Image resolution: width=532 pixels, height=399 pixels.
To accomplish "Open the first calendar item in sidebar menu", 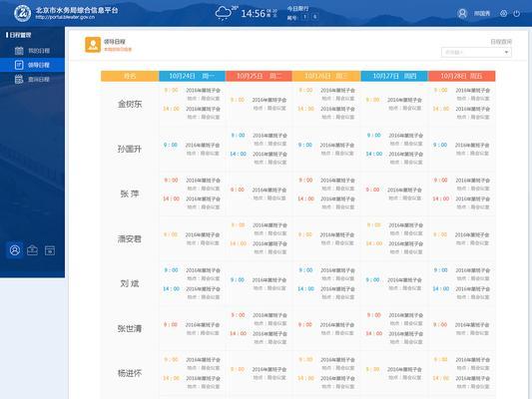I will 32,51.
